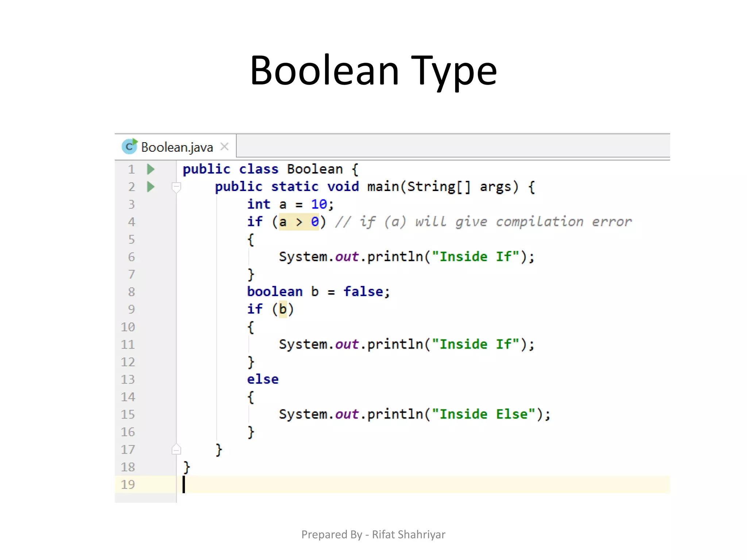Collapse the main method fold marker at line 2
Image resolution: width=747 pixels, height=560 pixels.
click(x=176, y=187)
